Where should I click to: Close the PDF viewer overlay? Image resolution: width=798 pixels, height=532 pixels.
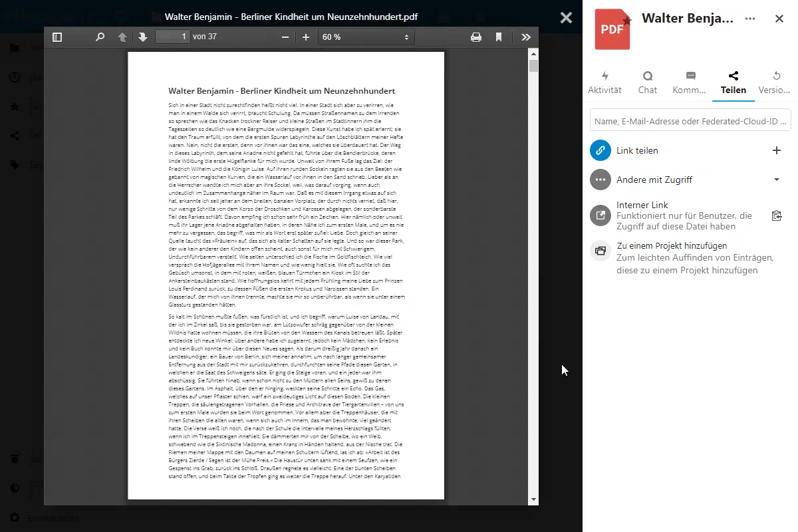(566, 18)
